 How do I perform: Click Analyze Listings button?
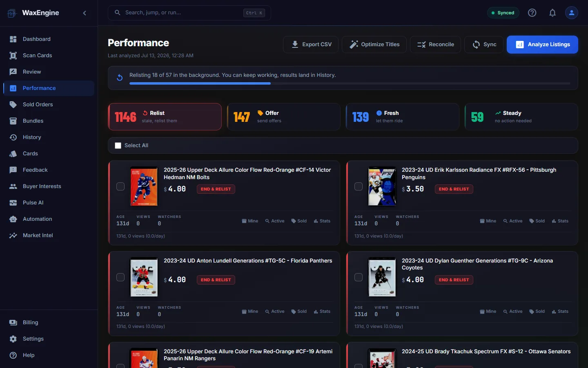[x=542, y=45]
